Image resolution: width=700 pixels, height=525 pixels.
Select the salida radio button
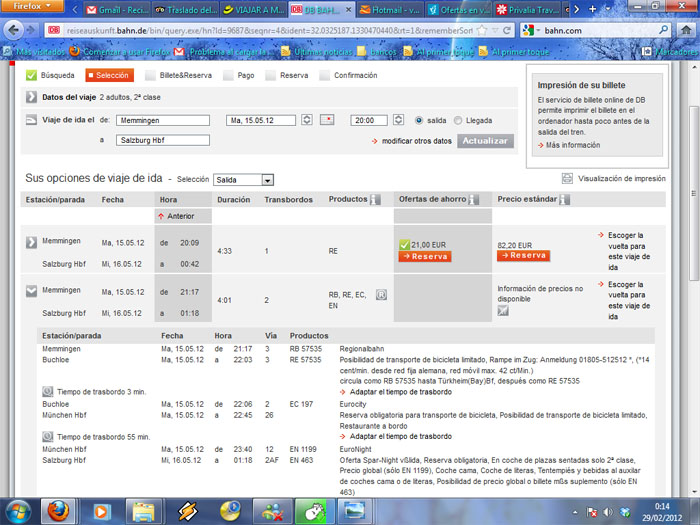(419, 121)
